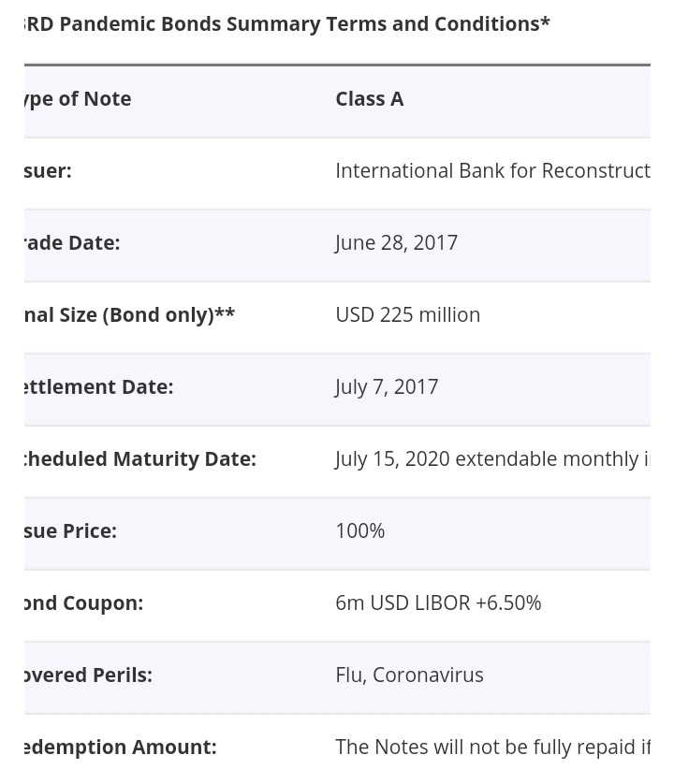Select the Settlement Date label

pos(98,387)
